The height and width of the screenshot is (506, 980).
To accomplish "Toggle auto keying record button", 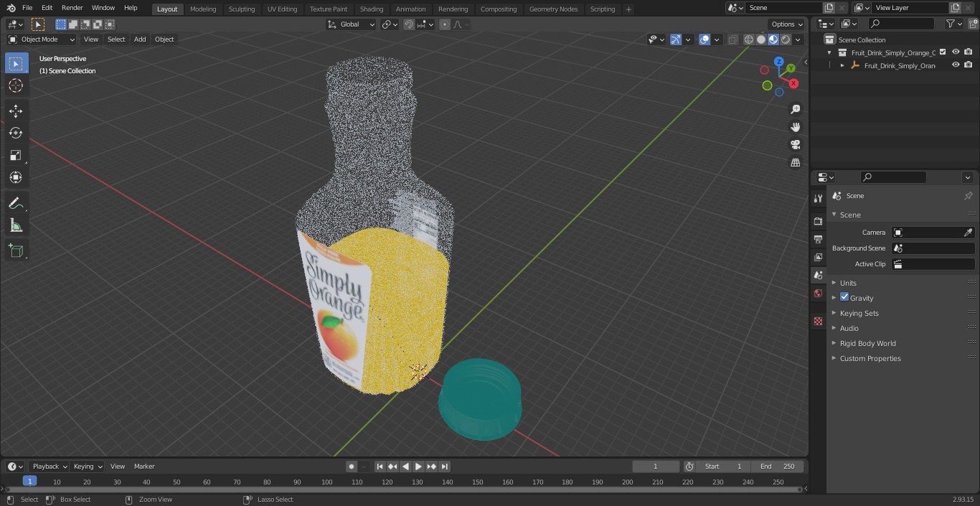I will [352, 467].
